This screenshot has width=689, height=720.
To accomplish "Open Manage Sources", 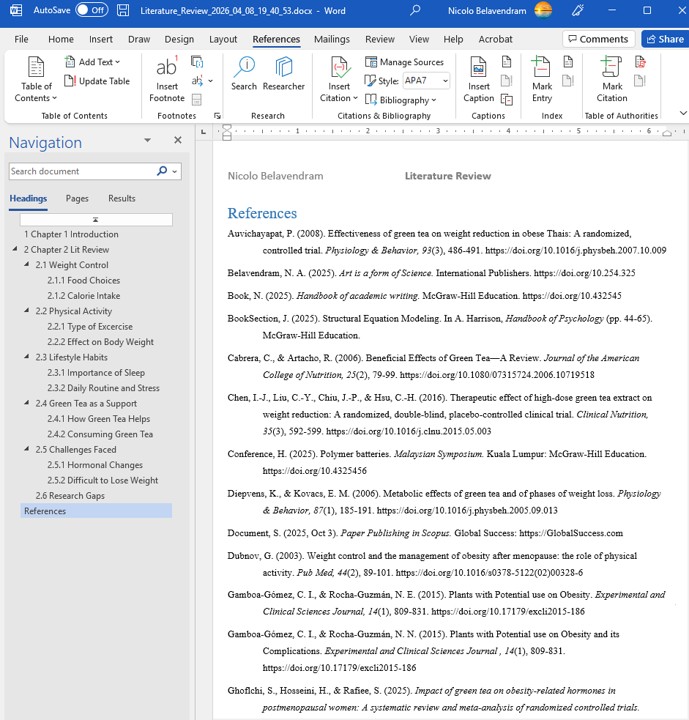I will point(405,62).
